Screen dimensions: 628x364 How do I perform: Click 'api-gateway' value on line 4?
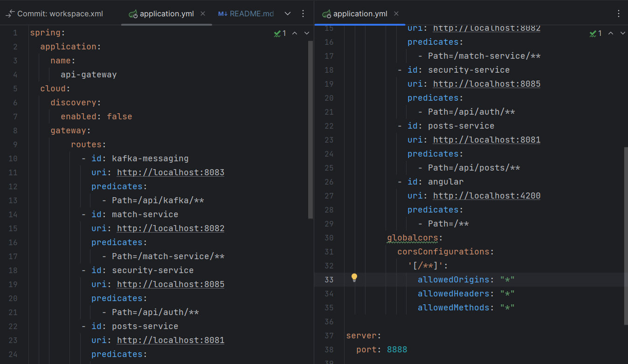89,75
